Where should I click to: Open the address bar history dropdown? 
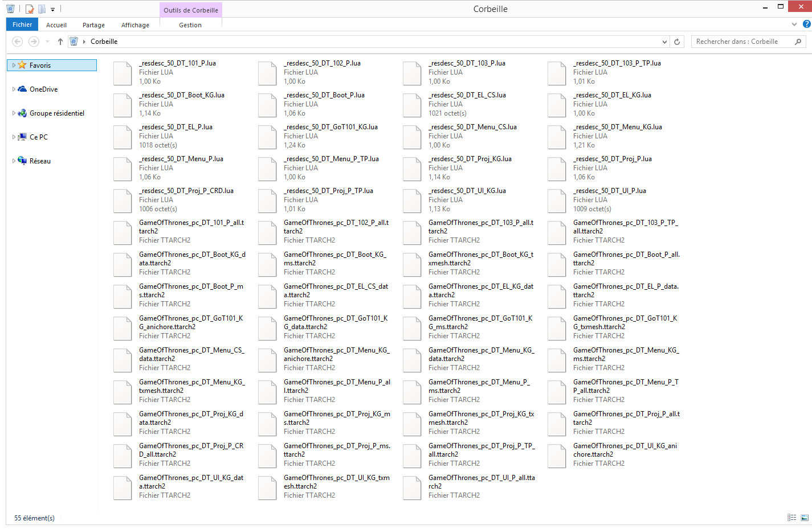coord(664,42)
